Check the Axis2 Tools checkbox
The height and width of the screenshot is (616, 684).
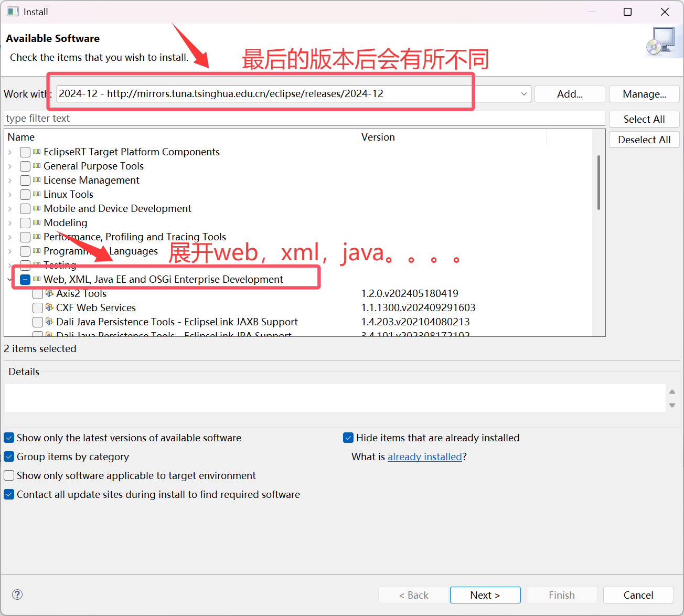(x=38, y=294)
